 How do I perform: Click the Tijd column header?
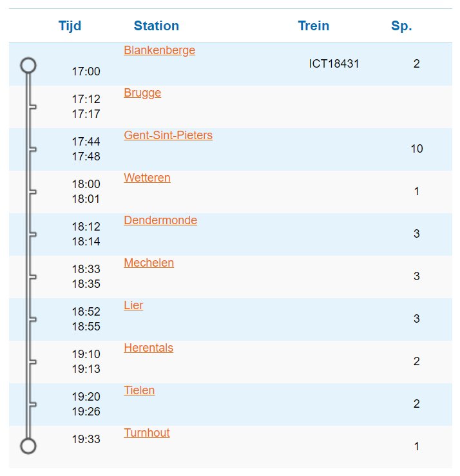coord(70,26)
